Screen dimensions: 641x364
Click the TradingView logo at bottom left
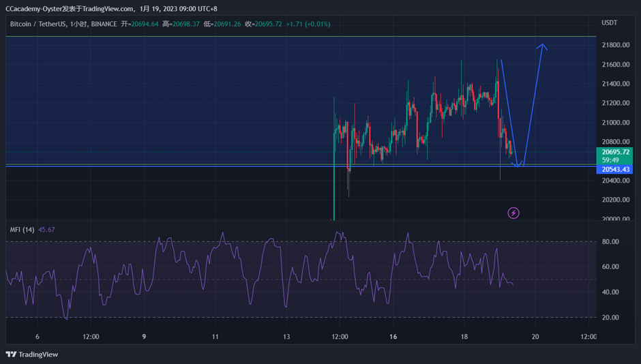coord(32,354)
